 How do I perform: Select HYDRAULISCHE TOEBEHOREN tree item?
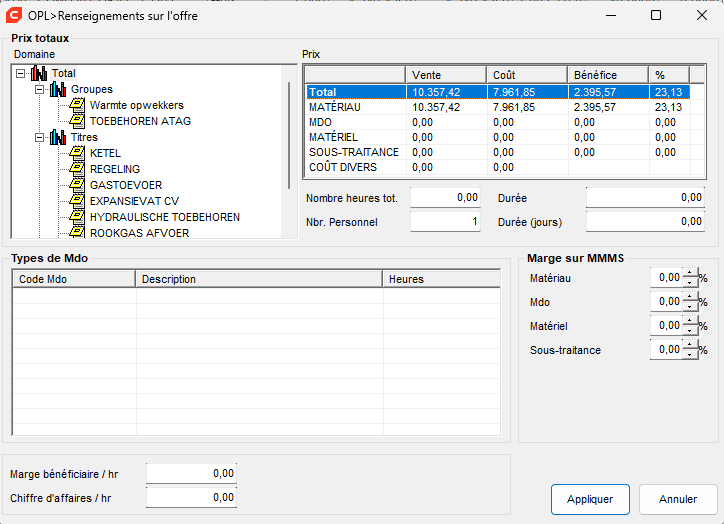tap(165, 217)
